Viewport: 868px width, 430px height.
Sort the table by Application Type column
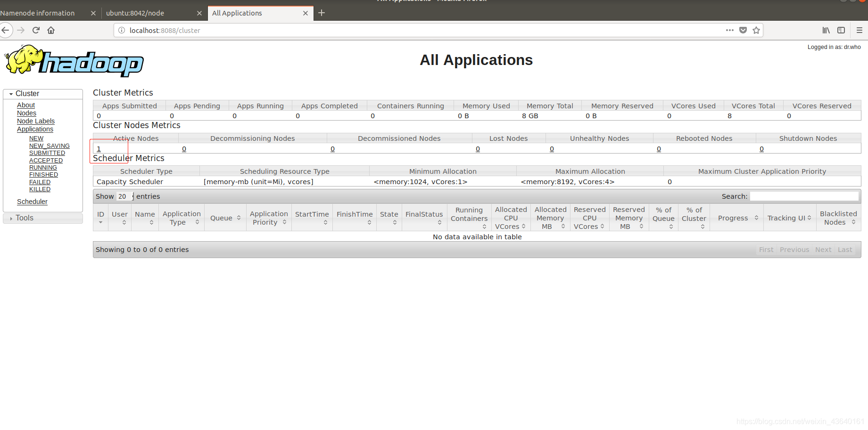pos(182,218)
